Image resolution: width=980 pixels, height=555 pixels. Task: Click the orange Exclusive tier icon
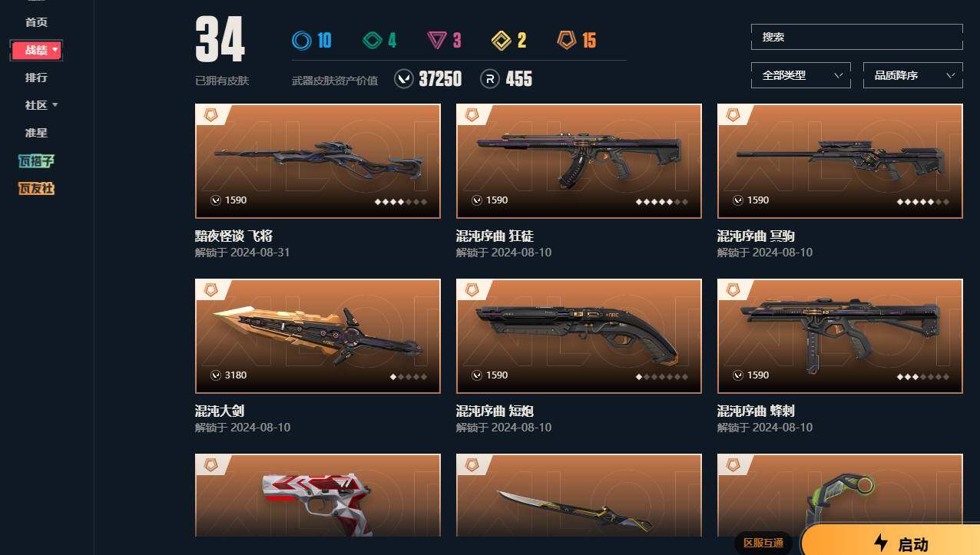click(567, 40)
